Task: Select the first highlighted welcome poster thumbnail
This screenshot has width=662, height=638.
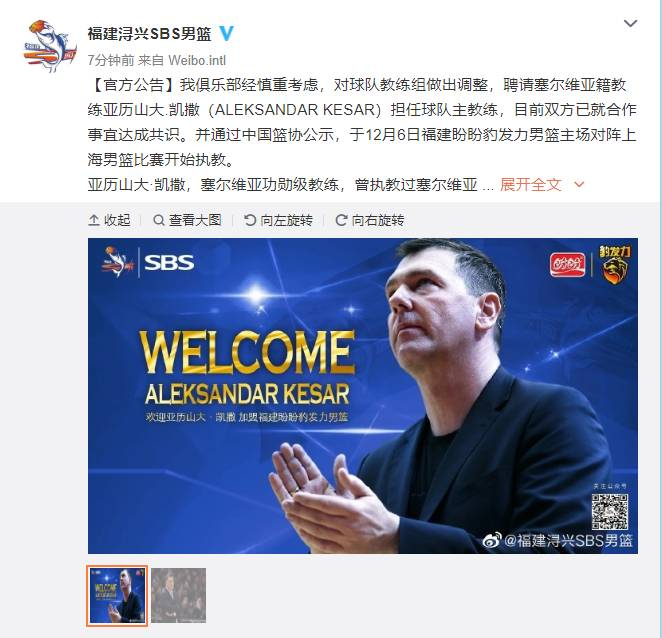Action: 117,595
